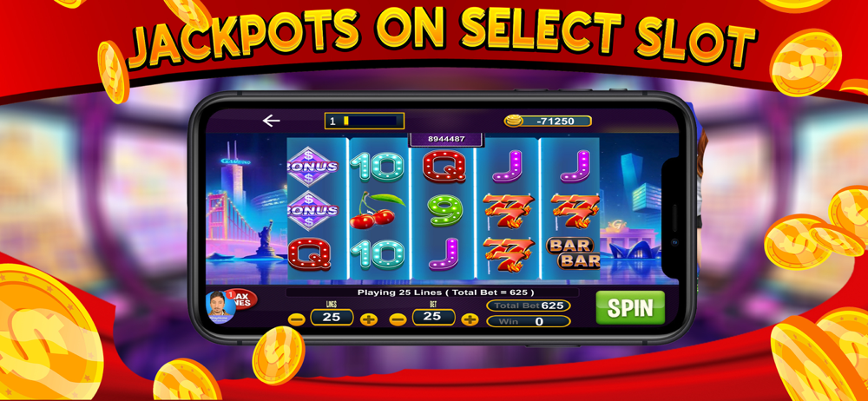Click the jackpot counter 8944487
The height and width of the screenshot is (401, 868).
(446, 139)
